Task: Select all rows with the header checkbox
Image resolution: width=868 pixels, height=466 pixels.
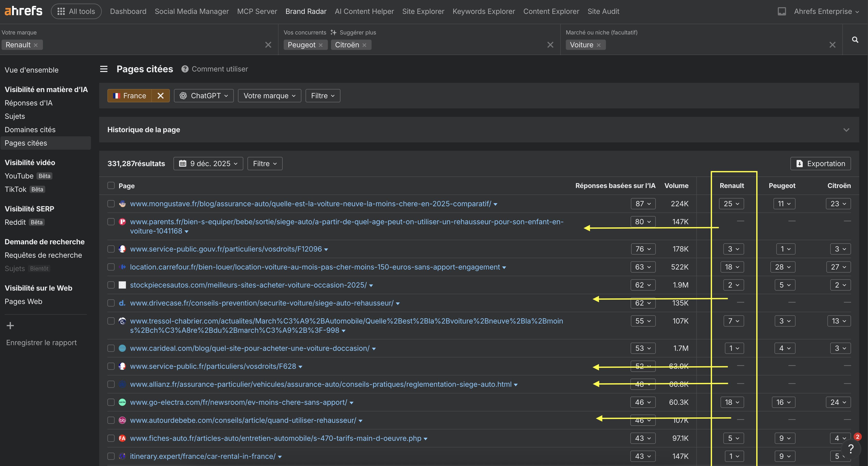Action: click(111, 185)
